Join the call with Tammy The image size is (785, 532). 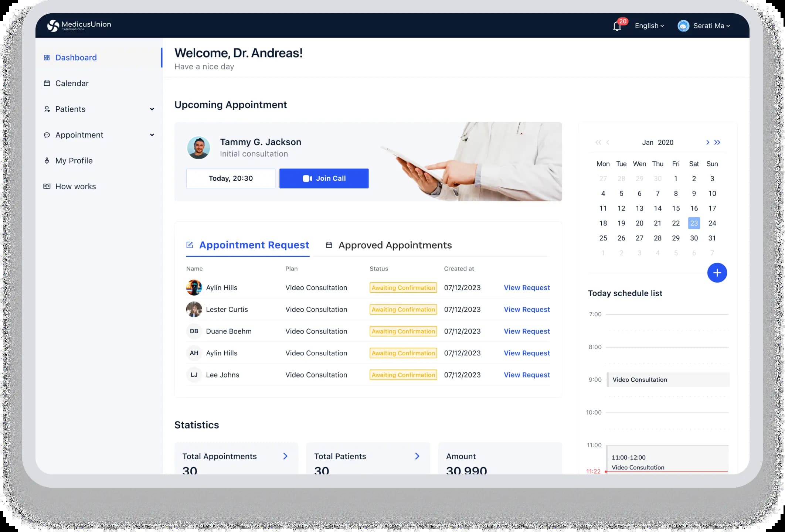pos(324,178)
